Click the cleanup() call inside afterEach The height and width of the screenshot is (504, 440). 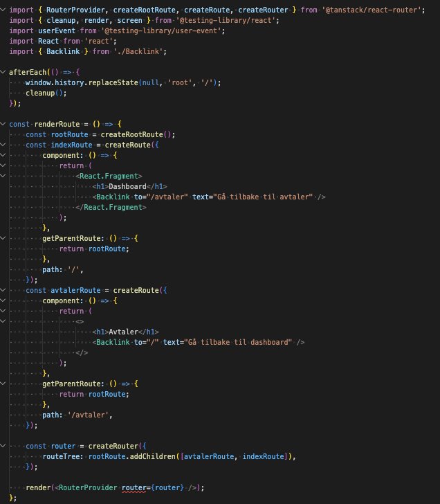[x=44, y=93]
